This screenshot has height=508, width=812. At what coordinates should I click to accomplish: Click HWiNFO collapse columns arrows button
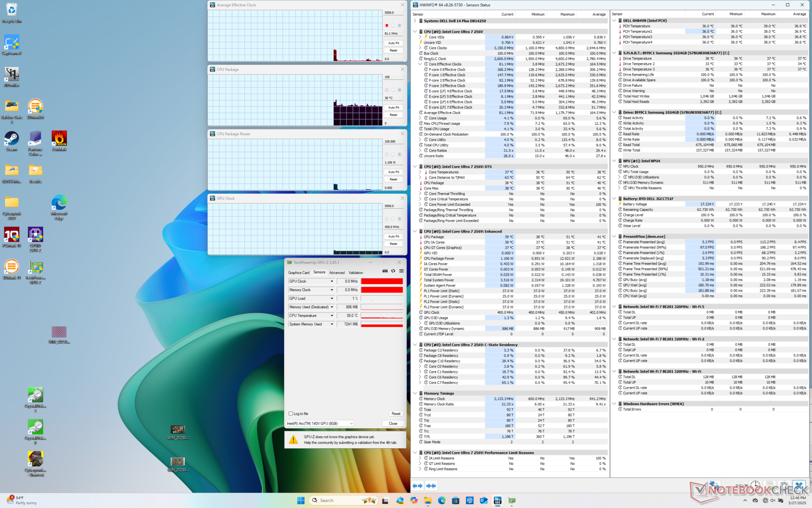431,486
